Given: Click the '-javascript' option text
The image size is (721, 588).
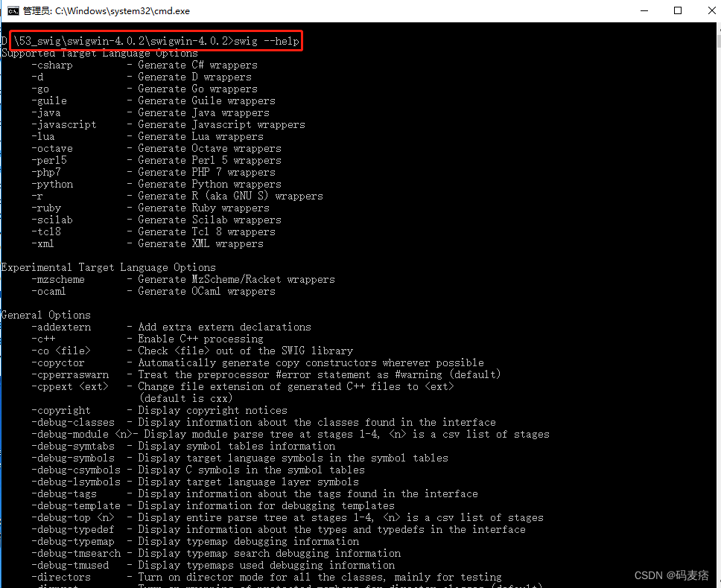Looking at the screenshot, I should click(x=64, y=125).
